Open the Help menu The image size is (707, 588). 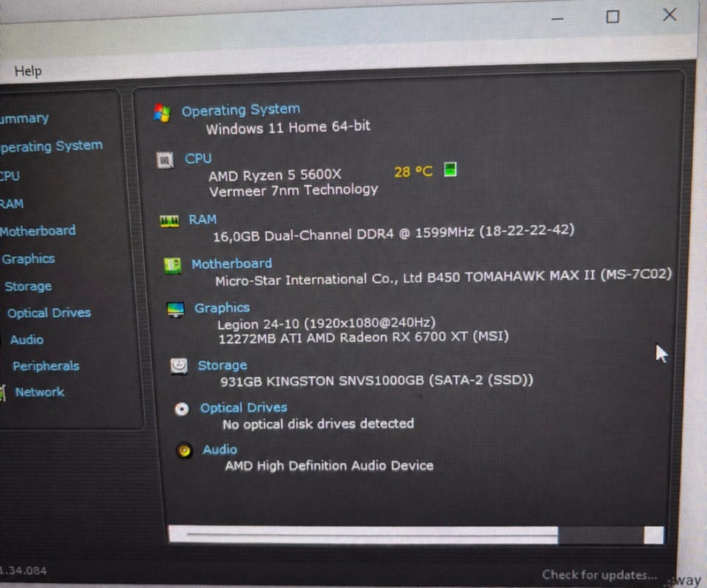pyautogui.click(x=28, y=71)
